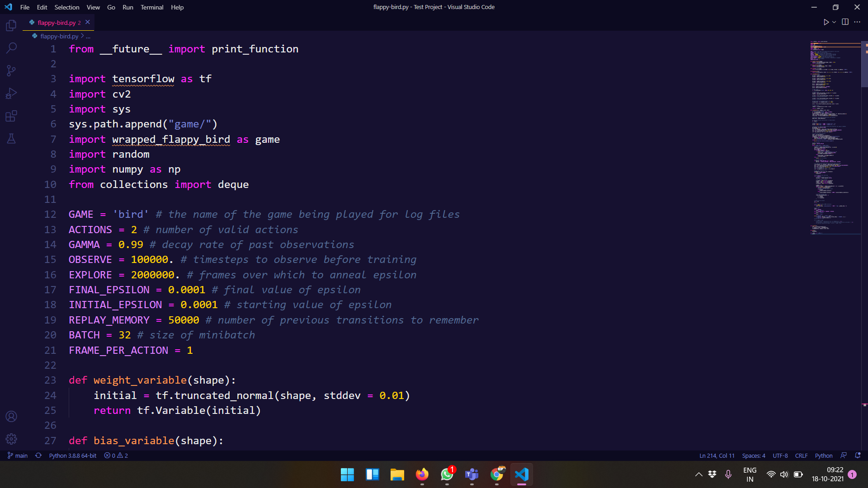Expand the breadcrumb chevron after flappy-bird.py
This screenshot has height=488, width=868.
[82, 36]
